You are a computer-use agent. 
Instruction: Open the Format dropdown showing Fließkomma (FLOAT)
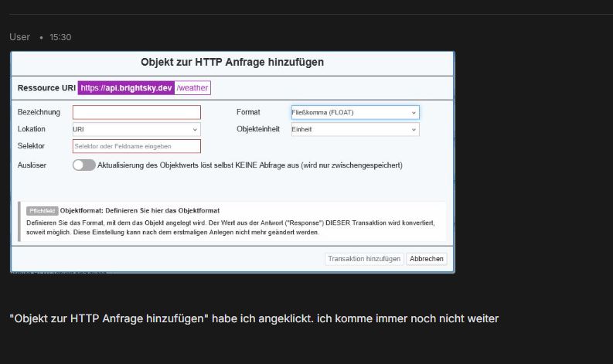point(355,112)
